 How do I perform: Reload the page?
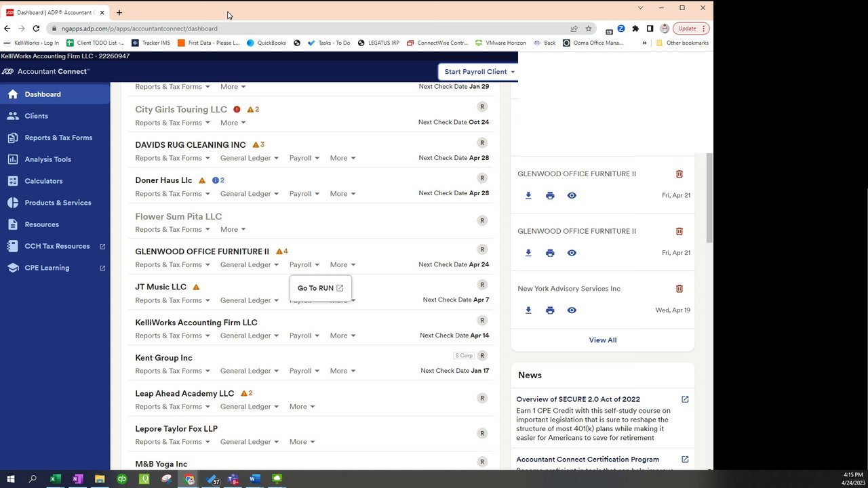pyautogui.click(x=36, y=28)
